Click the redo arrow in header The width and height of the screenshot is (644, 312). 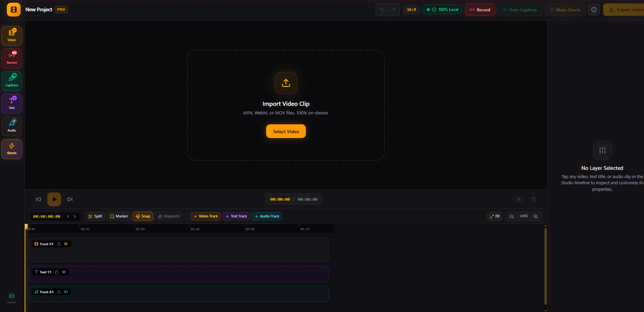click(x=393, y=10)
